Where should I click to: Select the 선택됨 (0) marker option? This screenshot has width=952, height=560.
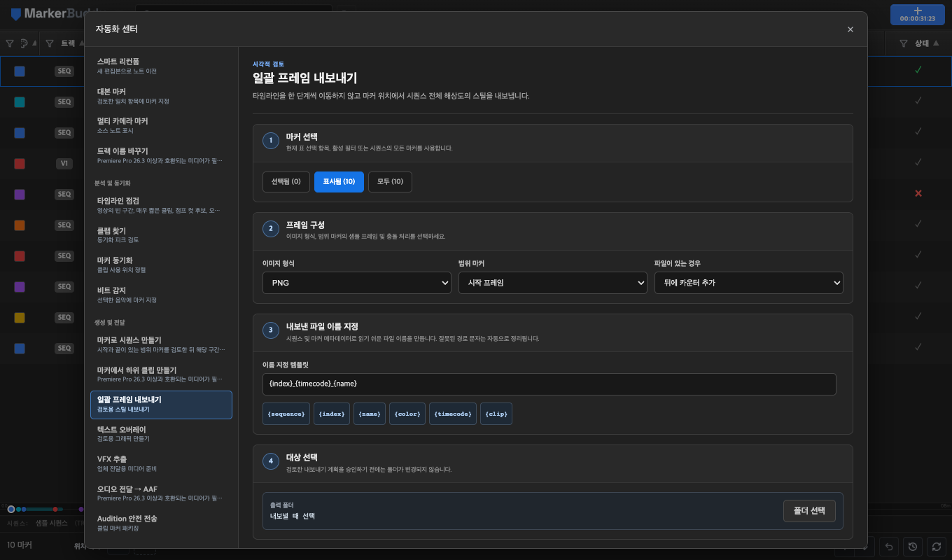286,182
